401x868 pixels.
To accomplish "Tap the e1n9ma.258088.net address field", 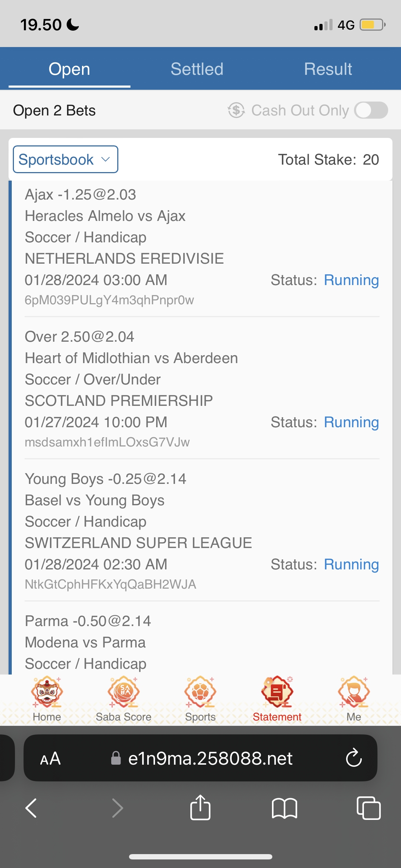I will tap(210, 758).
